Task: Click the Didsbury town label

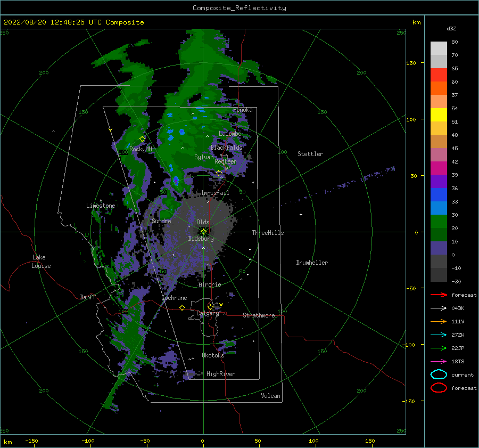Action: click(x=201, y=239)
